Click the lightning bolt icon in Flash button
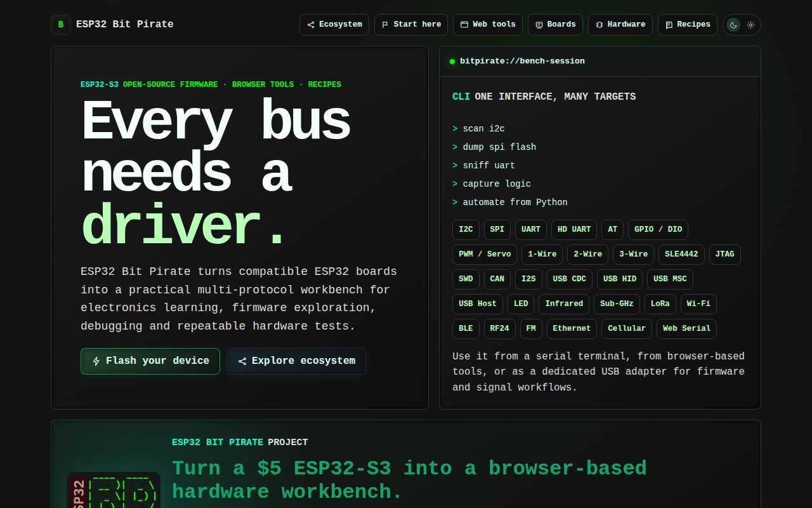812x508 pixels. click(x=96, y=361)
